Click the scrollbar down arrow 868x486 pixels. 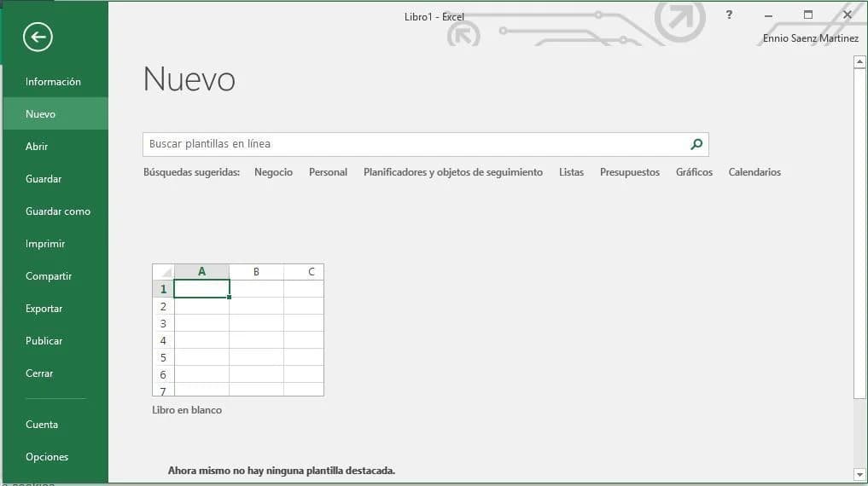(x=859, y=474)
